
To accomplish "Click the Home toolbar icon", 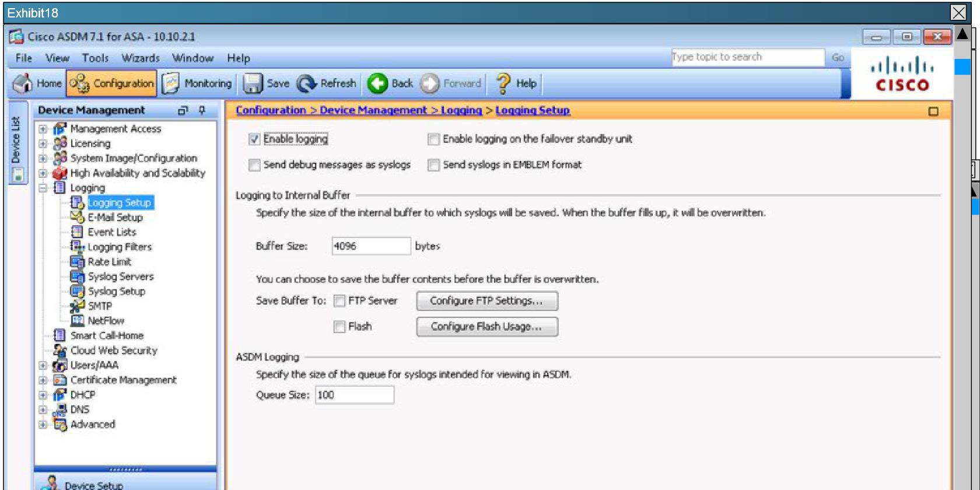I will coord(23,83).
